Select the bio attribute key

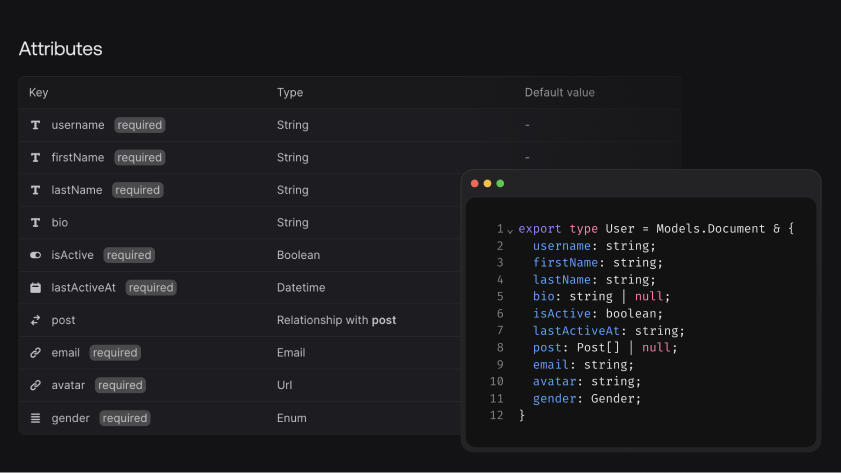(60, 223)
